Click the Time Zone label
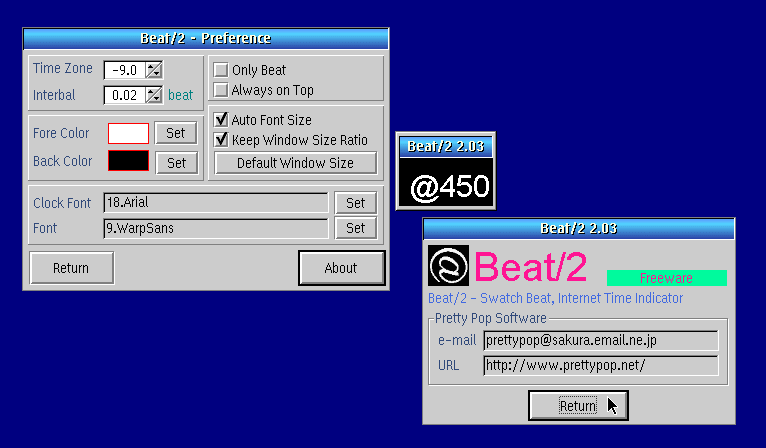Screen dimensions: 766x448 63,68
